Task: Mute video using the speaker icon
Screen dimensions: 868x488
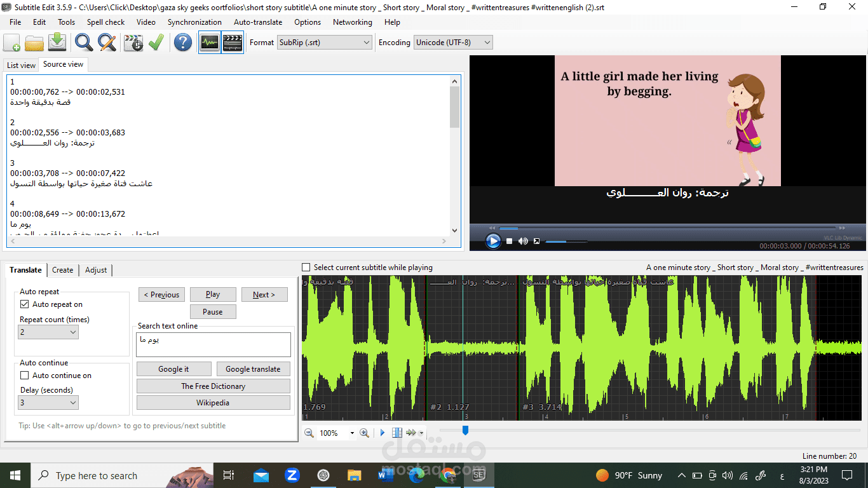Action: (x=523, y=241)
